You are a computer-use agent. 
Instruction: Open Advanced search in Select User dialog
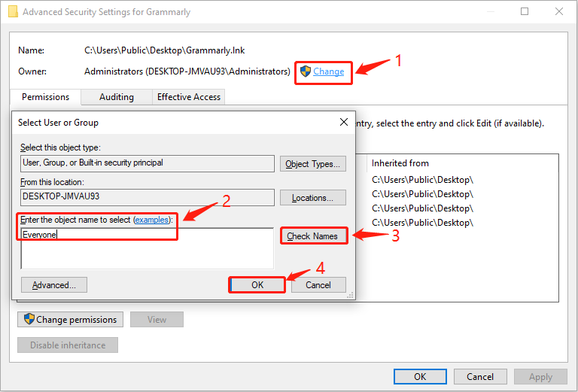[x=54, y=285]
